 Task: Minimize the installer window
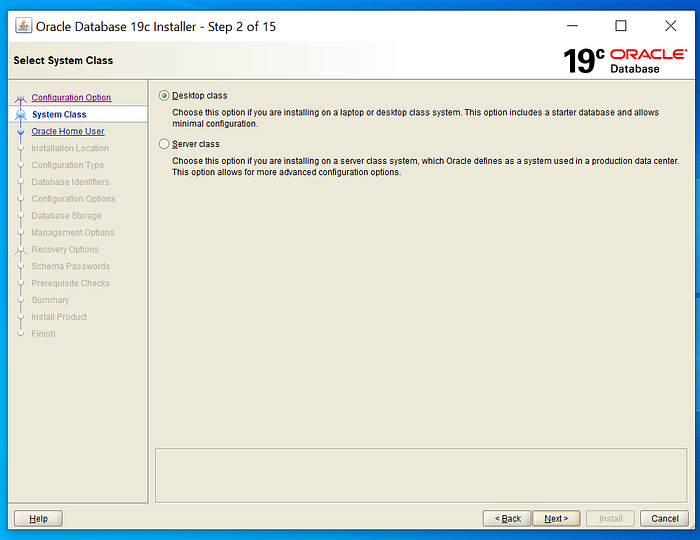click(572, 26)
